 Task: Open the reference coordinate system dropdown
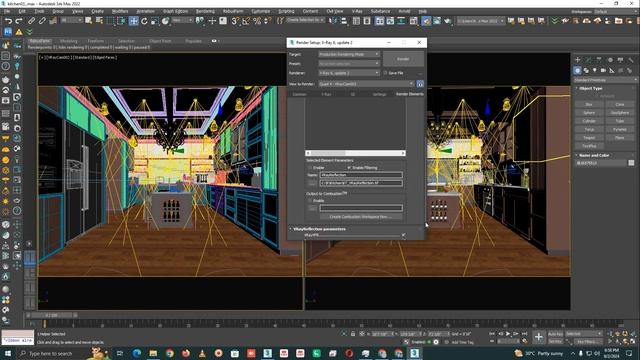coord(182,20)
